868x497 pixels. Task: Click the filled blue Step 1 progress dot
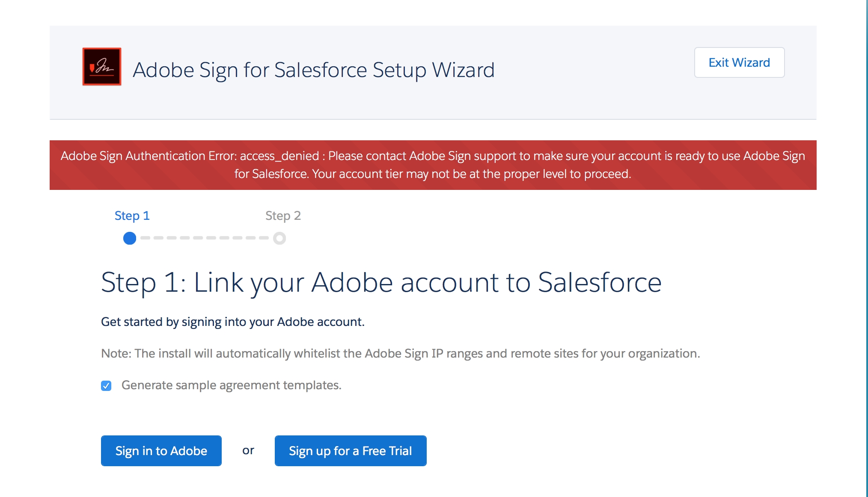click(129, 238)
